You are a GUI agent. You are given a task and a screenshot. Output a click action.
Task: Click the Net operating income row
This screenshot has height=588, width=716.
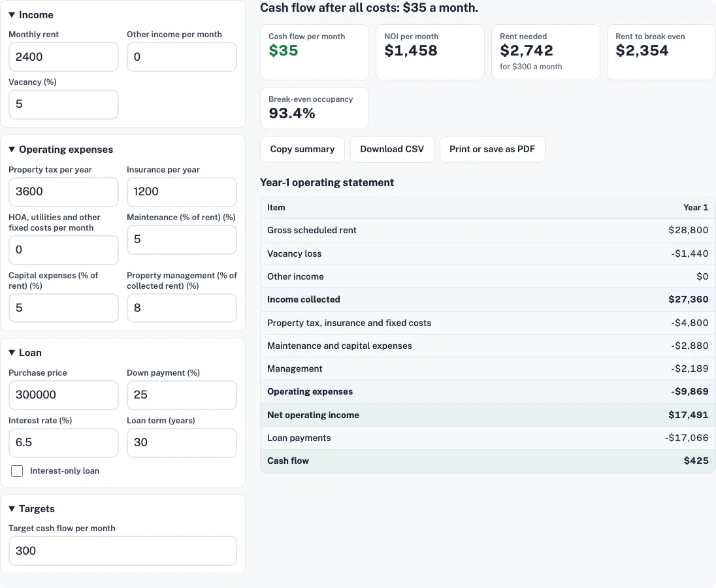point(488,415)
